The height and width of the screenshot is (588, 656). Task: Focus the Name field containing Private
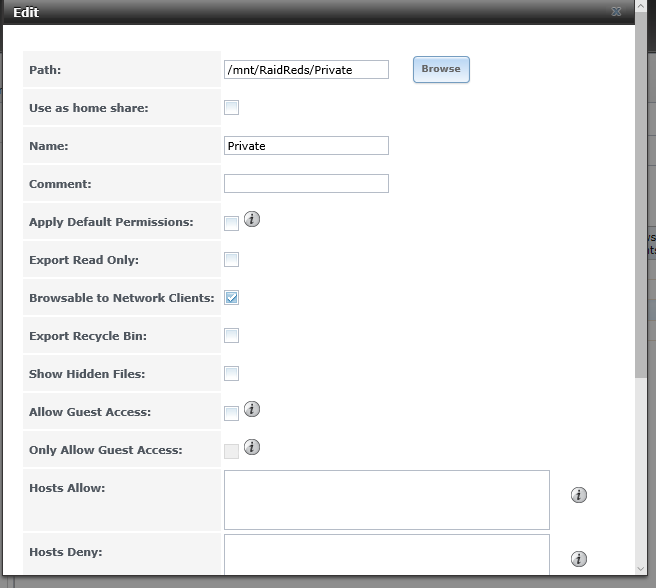(x=306, y=146)
